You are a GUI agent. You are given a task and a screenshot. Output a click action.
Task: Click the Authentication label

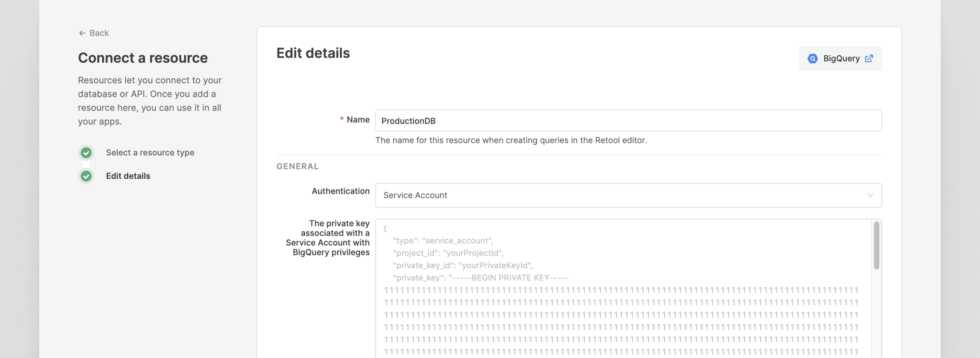pos(340,191)
